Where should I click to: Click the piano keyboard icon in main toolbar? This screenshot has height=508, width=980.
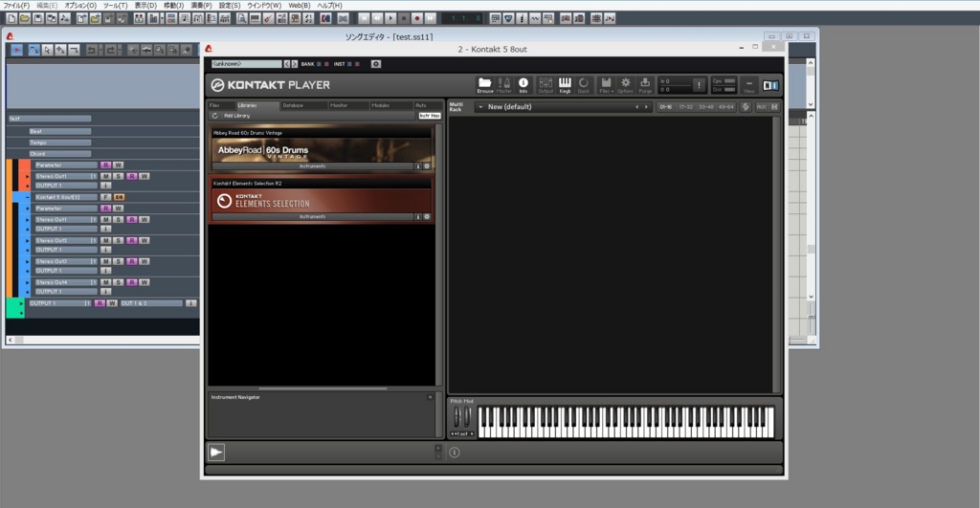(x=255, y=18)
